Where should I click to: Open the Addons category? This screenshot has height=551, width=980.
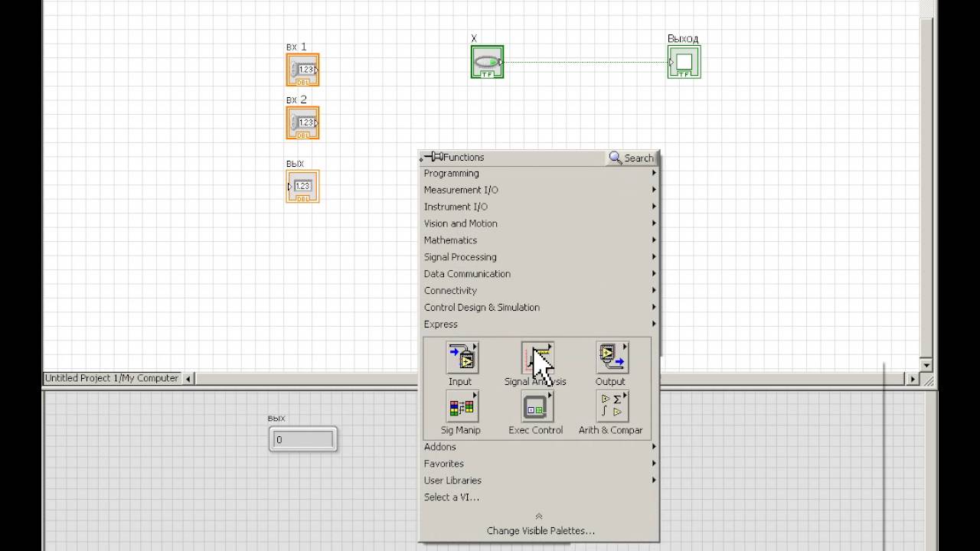pos(540,447)
